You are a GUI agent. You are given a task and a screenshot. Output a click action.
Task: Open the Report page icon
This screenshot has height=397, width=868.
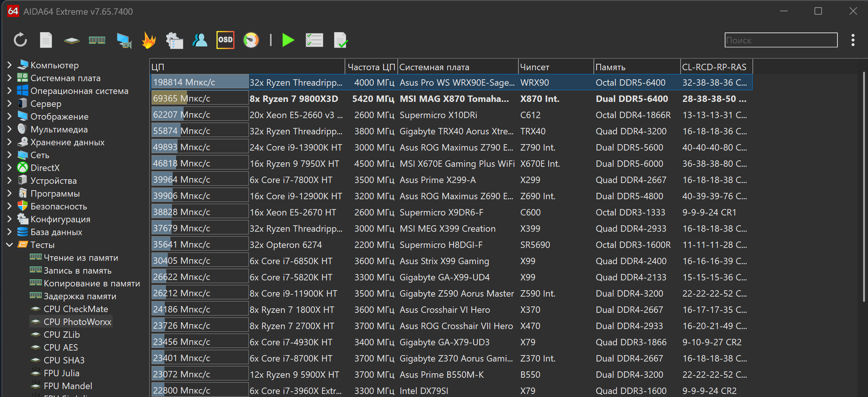[46, 40]
